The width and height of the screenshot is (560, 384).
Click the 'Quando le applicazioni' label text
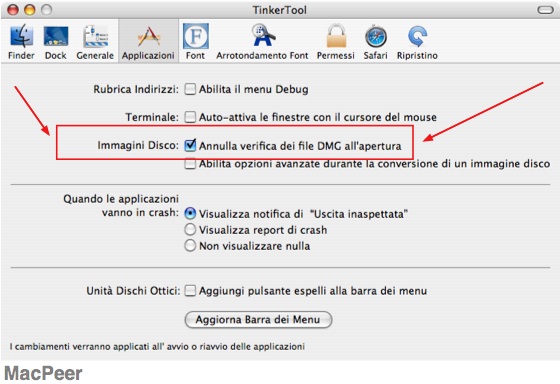[121, 199]
